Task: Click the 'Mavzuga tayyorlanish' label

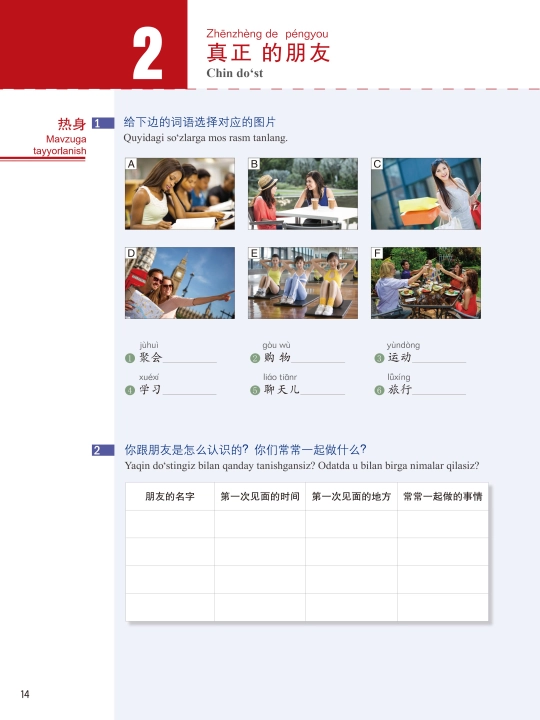Action: pos(60,145)
